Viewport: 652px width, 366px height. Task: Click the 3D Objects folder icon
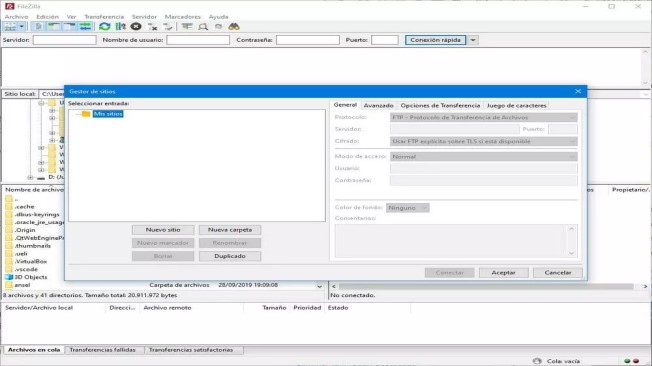point(9,277)
